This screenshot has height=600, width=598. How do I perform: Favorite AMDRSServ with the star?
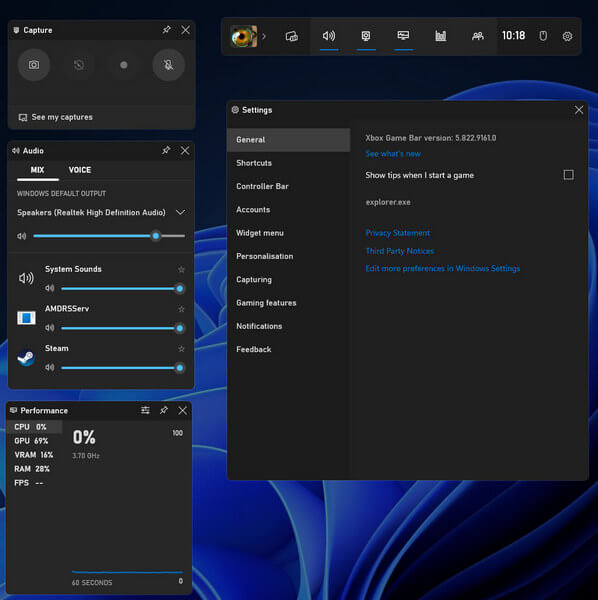[181, 309]
